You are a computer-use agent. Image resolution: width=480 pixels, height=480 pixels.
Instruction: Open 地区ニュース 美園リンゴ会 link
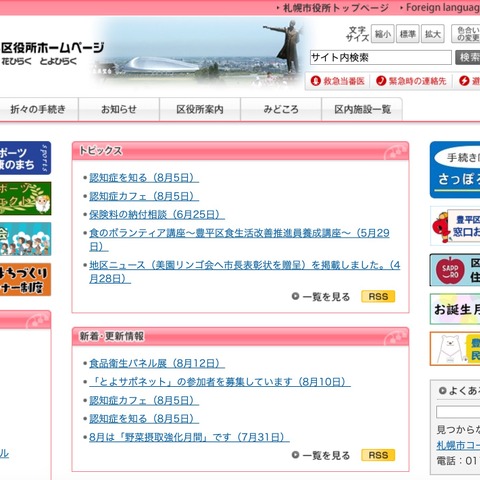click(244, 272)
